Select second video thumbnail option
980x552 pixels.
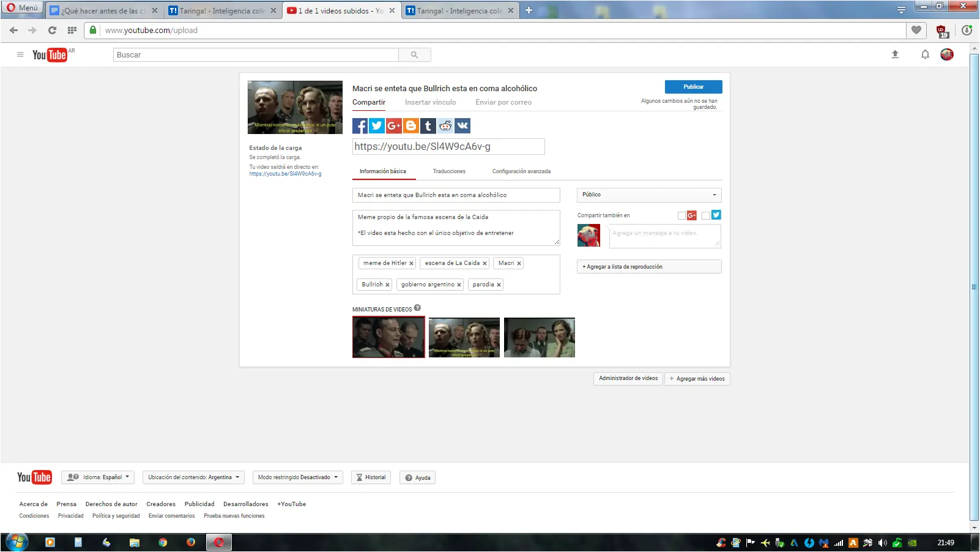coord(464,337)
